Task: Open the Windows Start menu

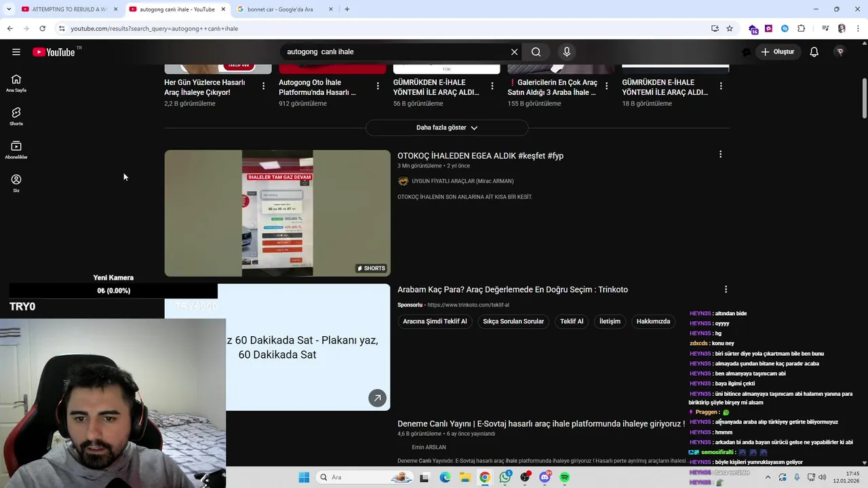Action: point(304,477)
